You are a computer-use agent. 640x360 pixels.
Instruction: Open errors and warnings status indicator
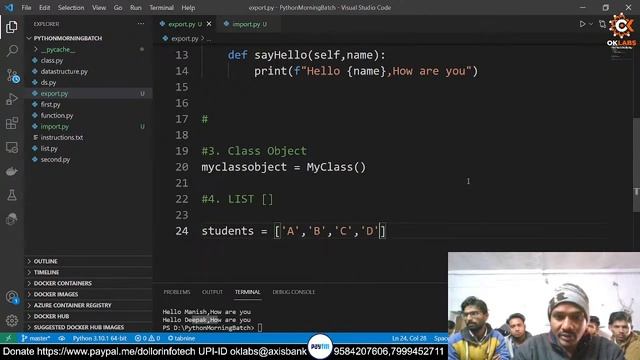coord(147,338)
